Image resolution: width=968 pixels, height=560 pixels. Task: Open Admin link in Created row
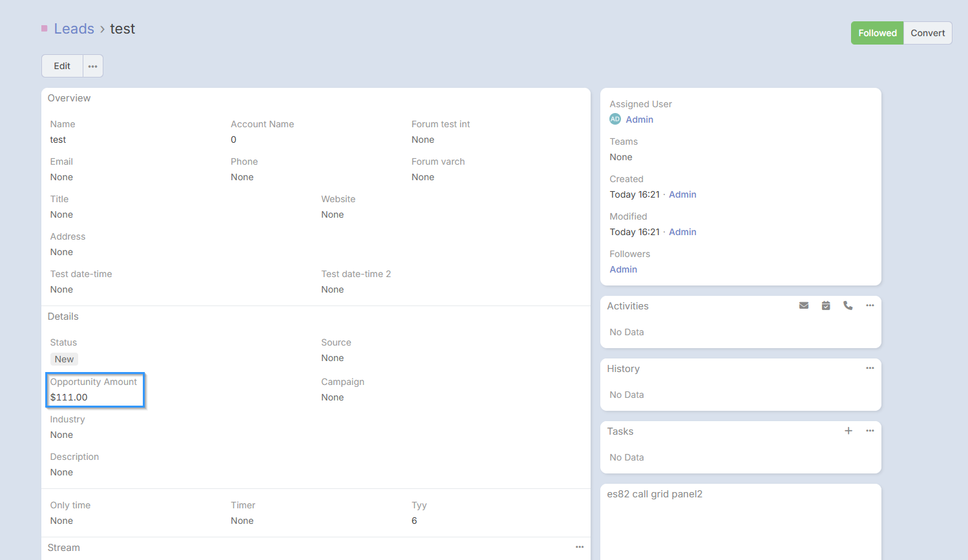pyautogui.click(x=682, y=194)
